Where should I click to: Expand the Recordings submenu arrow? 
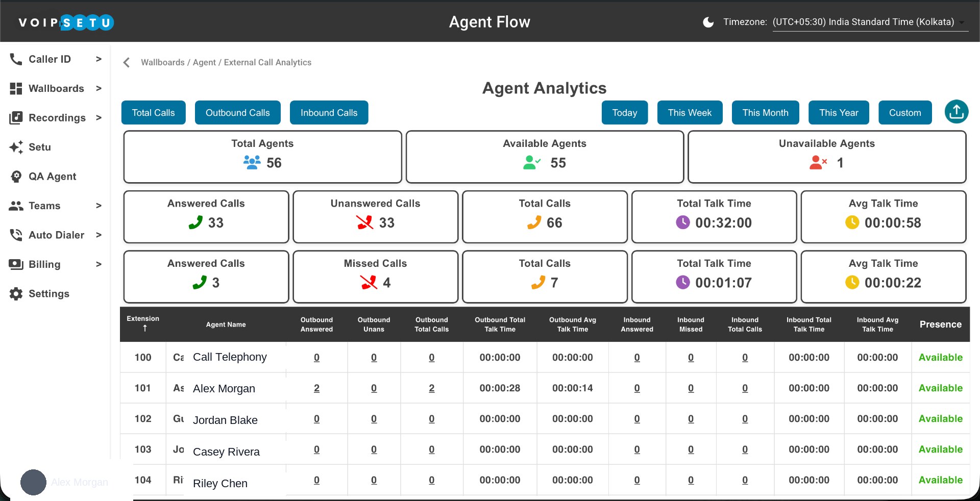tap(99, 118)
